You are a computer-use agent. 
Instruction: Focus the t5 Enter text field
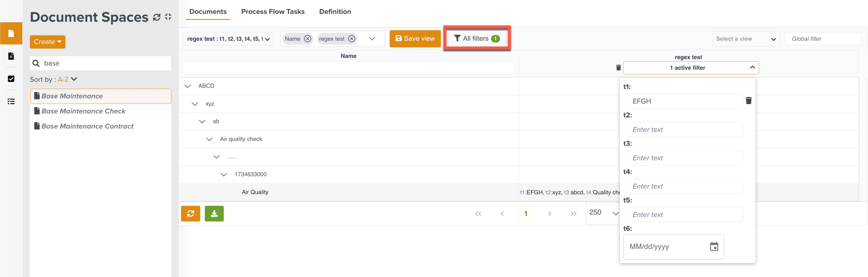(684, 215)
